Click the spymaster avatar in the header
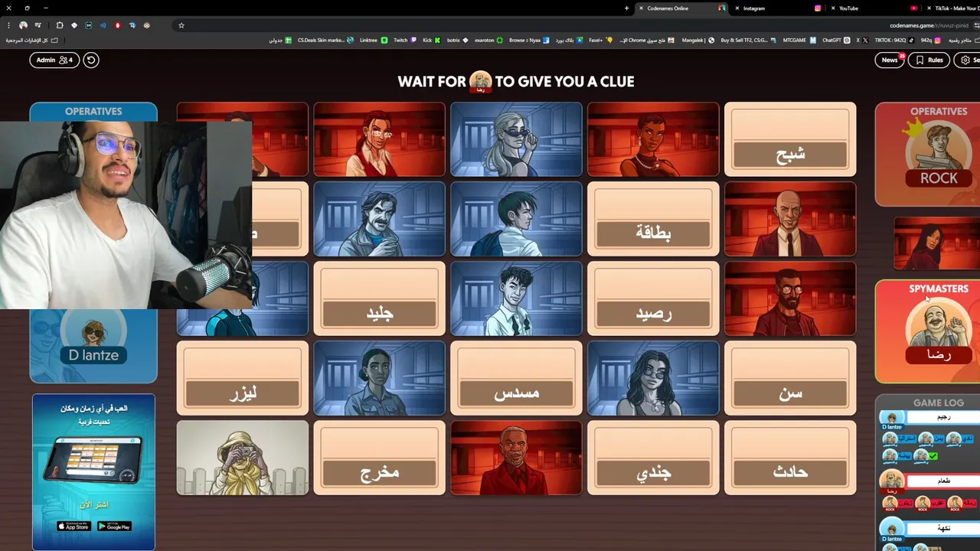Screen dimensions: 980x551 click(480, 81)
